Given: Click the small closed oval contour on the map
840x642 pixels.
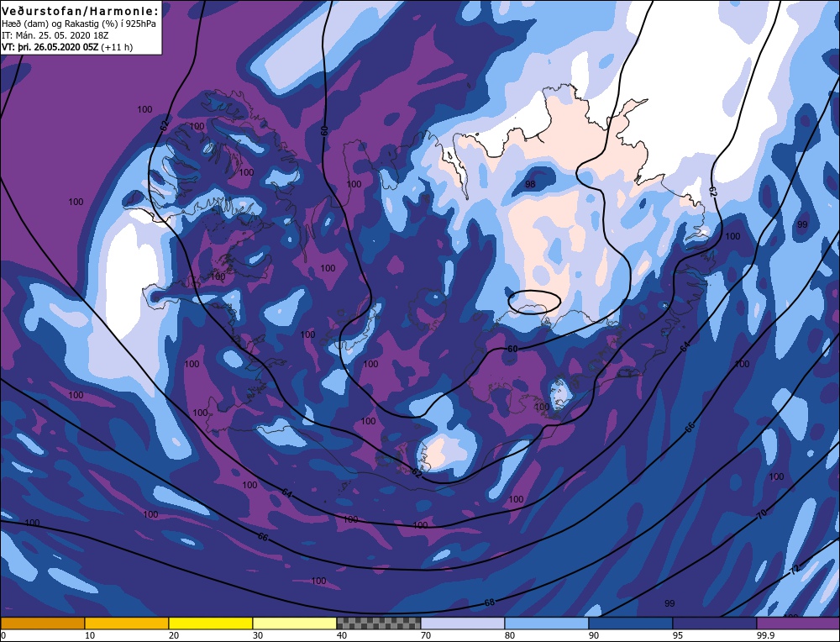Looking at the screenshot, I should (x=534, y=303).
